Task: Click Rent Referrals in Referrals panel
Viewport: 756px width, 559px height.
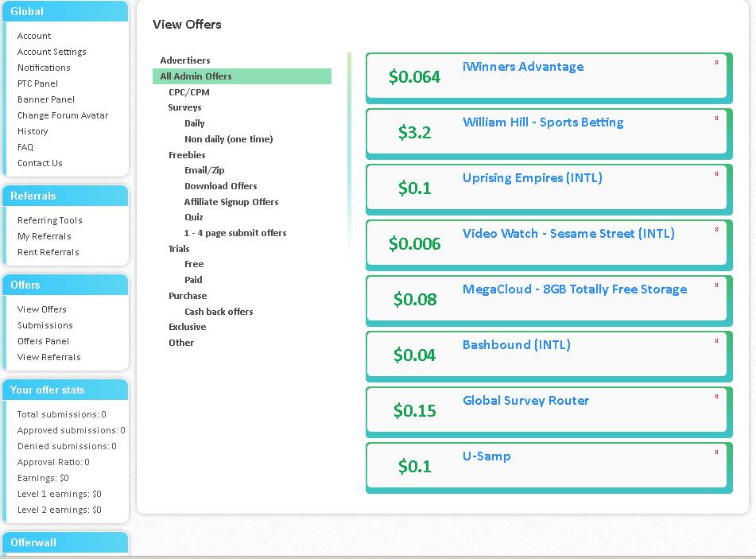Action: [48, 252]
